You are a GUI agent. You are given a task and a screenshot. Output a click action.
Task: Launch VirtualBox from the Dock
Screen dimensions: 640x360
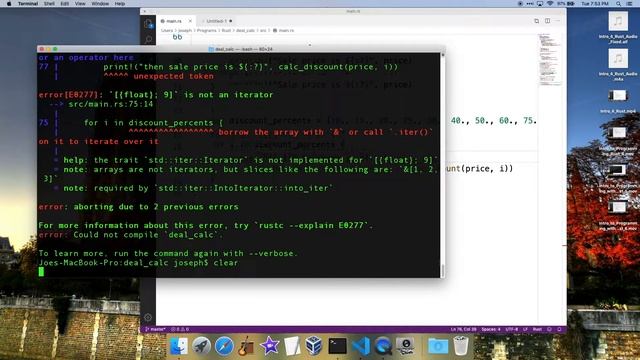point(314,346)
